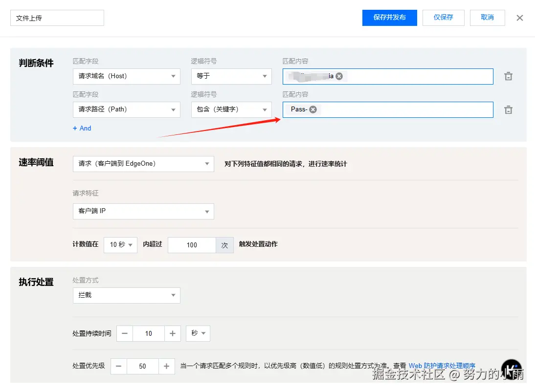The image size is (535, 392).
Task: Open the 包含 (关键字) logic operator dropdown
Action: tap(231, 109)
